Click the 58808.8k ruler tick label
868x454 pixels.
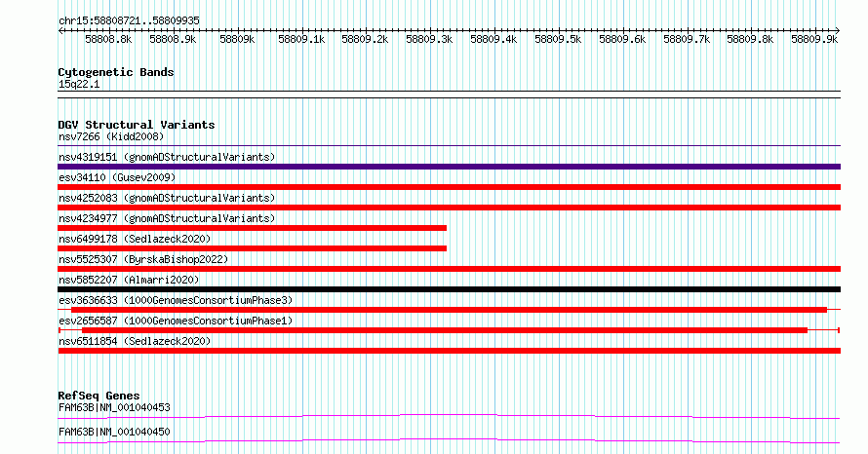pyautogui.click(x=108, y=39)
